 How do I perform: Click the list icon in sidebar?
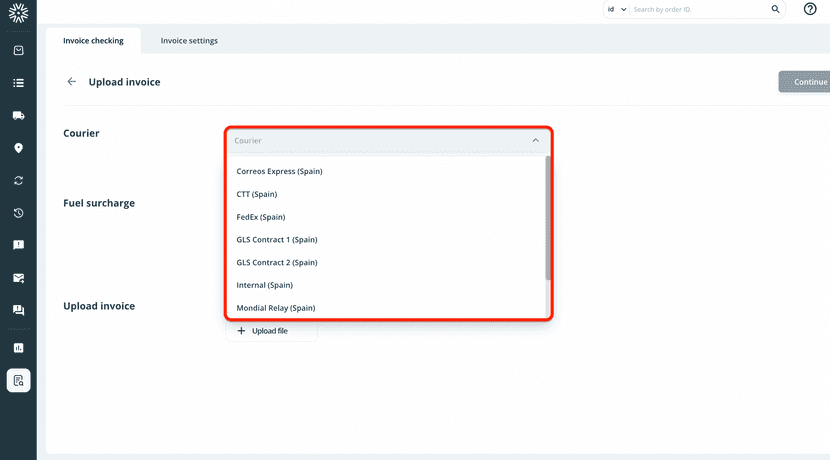[x=18, y=83]
